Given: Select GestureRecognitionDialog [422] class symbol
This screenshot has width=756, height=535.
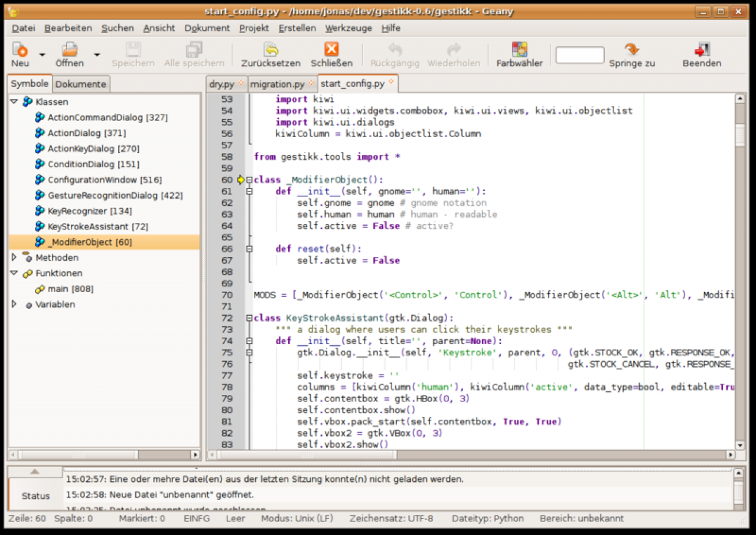Looking at the screenshot, I should click(x=115, y=195).
